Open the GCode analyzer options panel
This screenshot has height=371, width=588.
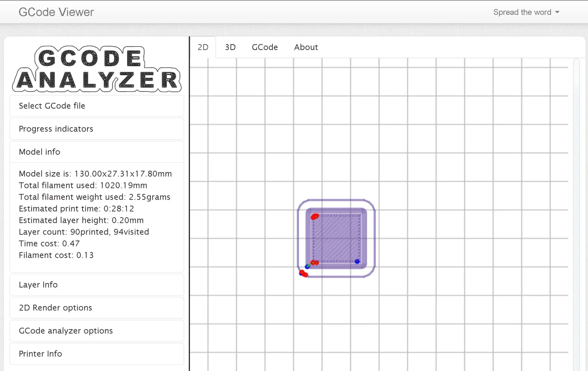tap(66, 330)
